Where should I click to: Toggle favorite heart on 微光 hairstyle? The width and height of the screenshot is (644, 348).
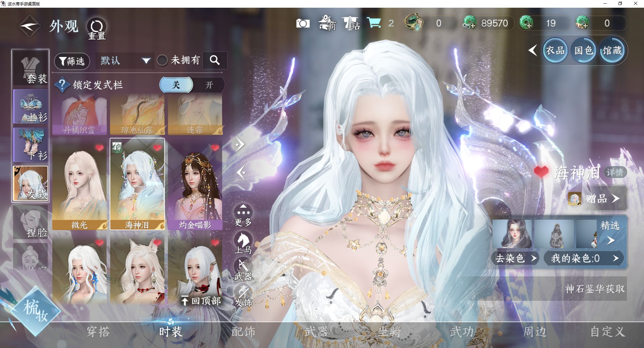[99, 148]
